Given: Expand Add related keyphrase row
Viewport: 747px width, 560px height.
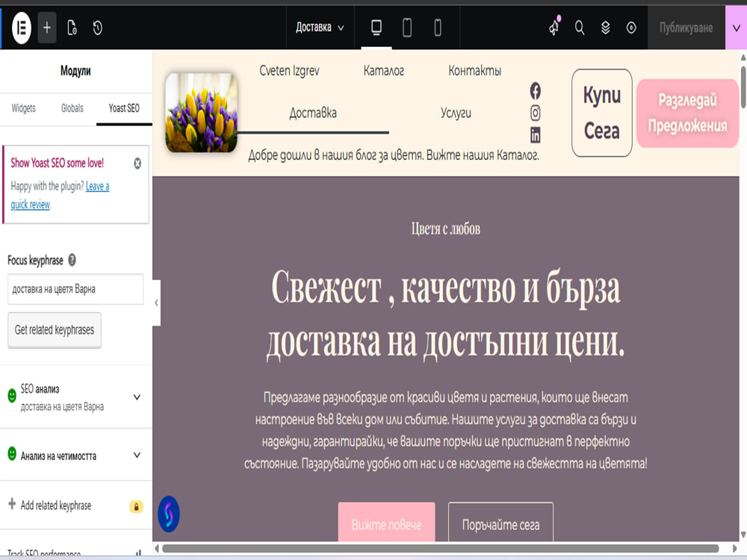Looking at the screenshot, I should (x=76, y=505).
